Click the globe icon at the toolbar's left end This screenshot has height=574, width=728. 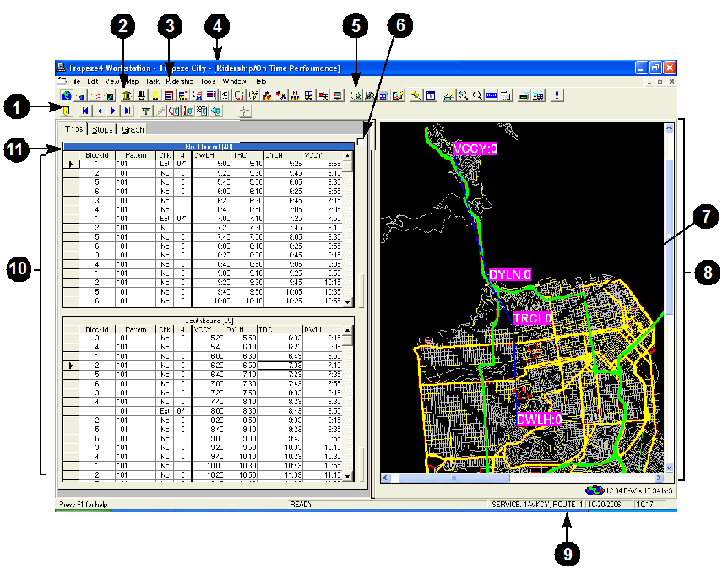[66, 95]
